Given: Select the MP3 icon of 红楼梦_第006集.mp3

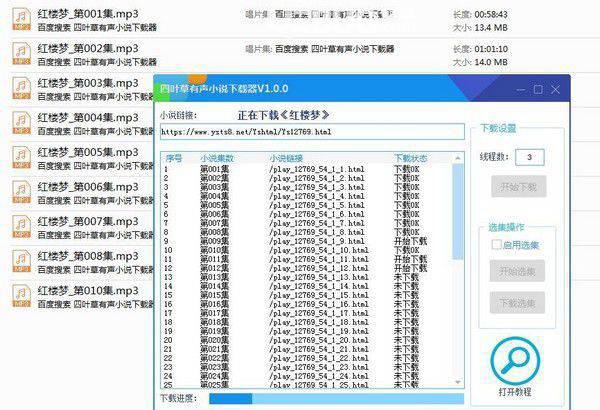Looking at the screenshot, I should coord(21,192).
